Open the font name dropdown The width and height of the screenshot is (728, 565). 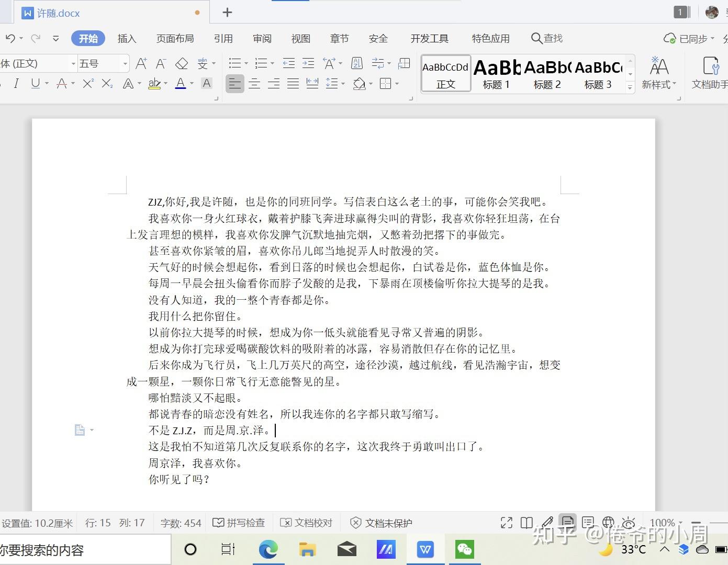[73, 64]
